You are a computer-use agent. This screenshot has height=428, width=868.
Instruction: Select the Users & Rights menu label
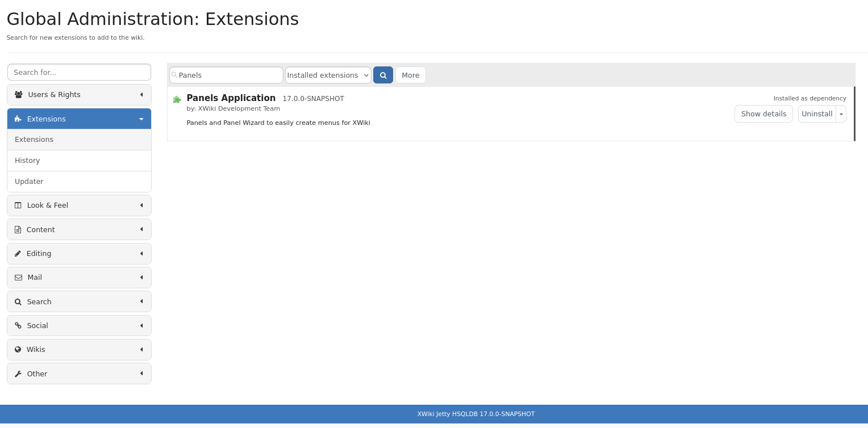[x=55, y=95]
